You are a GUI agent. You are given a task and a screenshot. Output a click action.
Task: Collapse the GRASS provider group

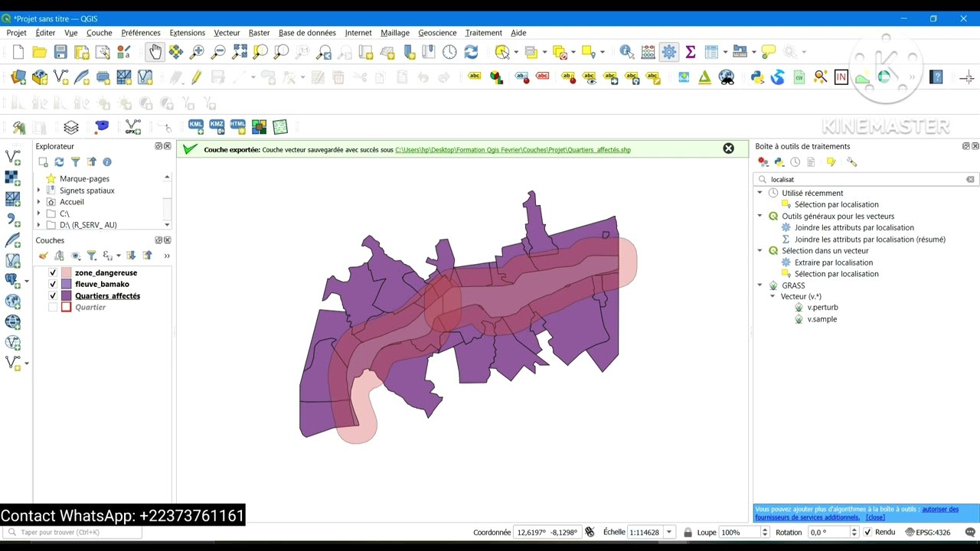(x=760, y=285)
